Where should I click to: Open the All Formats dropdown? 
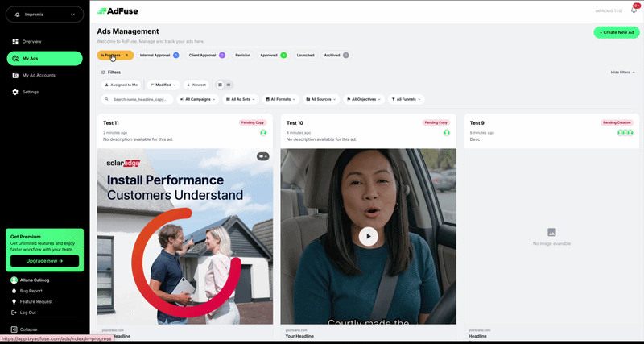[280, 99]
